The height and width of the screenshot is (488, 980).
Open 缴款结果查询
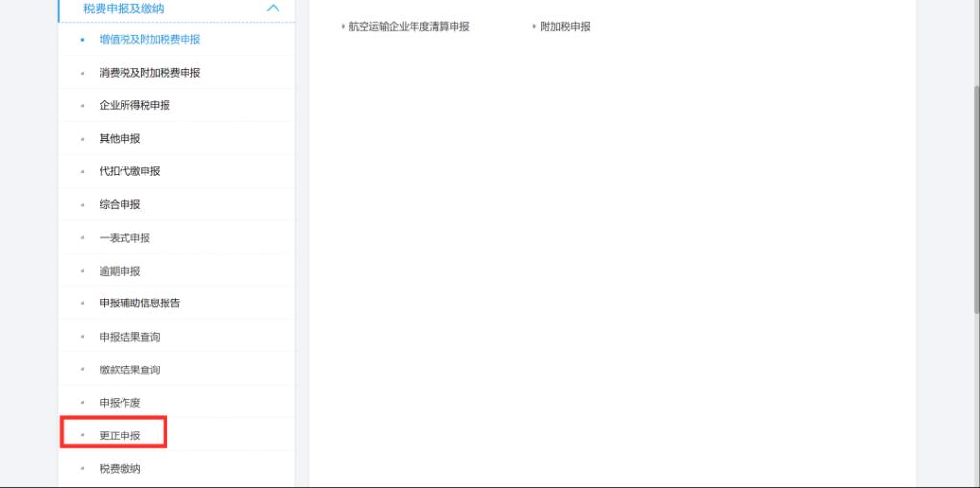coord(130,369)
